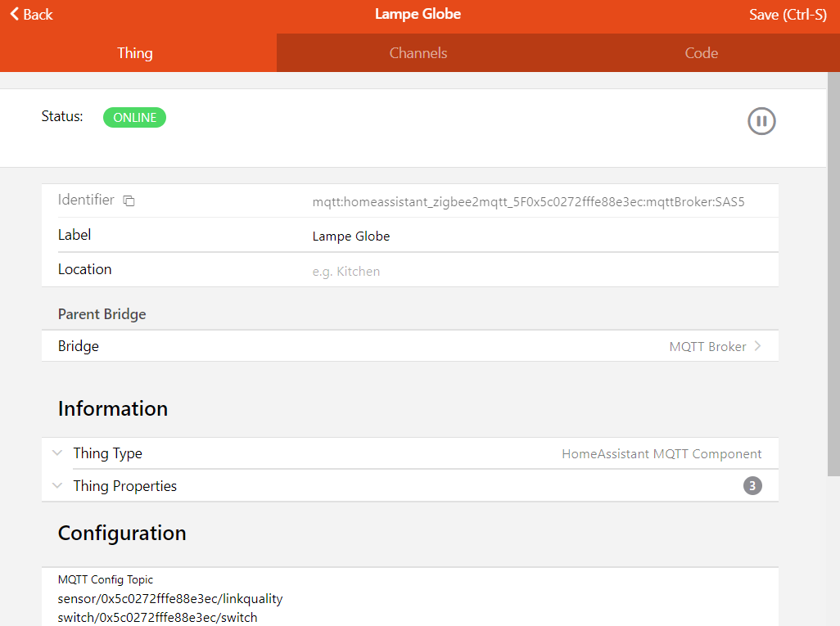This screenshot has width=840, height=626.
Task: Expand the Thing Type section
Action: point(57,453)
